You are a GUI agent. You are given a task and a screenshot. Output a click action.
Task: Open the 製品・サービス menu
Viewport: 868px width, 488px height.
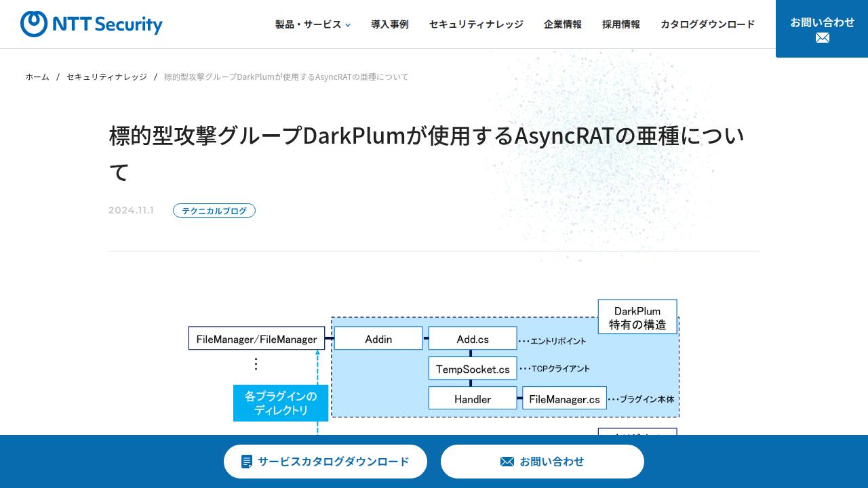click(x=313, y=24)
